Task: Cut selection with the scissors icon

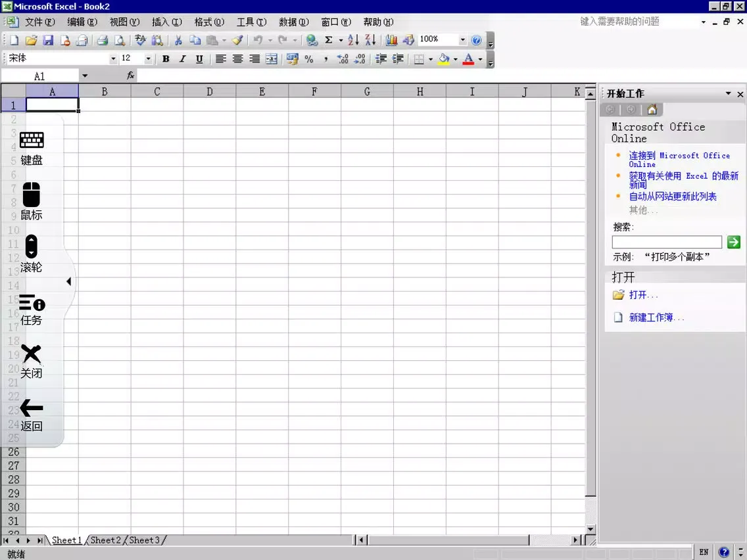Action: [x=178, y=41]
